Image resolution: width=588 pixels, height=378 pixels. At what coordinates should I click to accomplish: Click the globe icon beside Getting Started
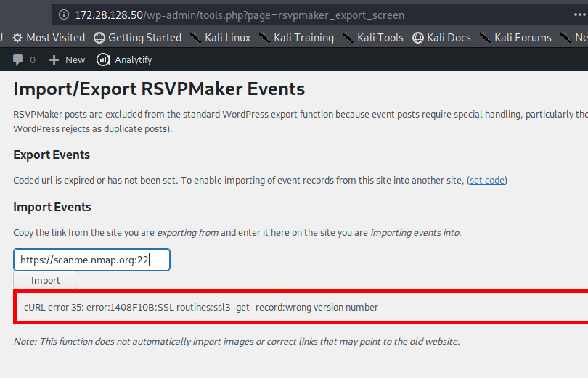99,38
